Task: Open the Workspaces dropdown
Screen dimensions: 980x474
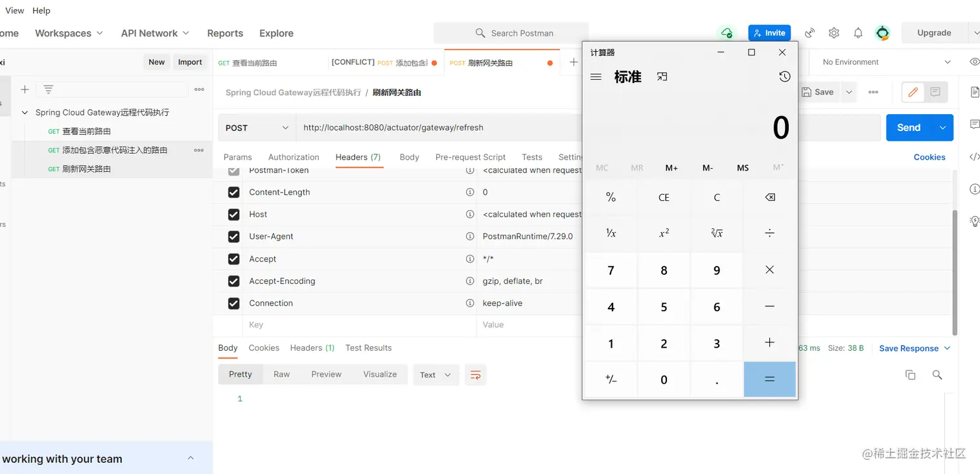Action: pos(69,33)
